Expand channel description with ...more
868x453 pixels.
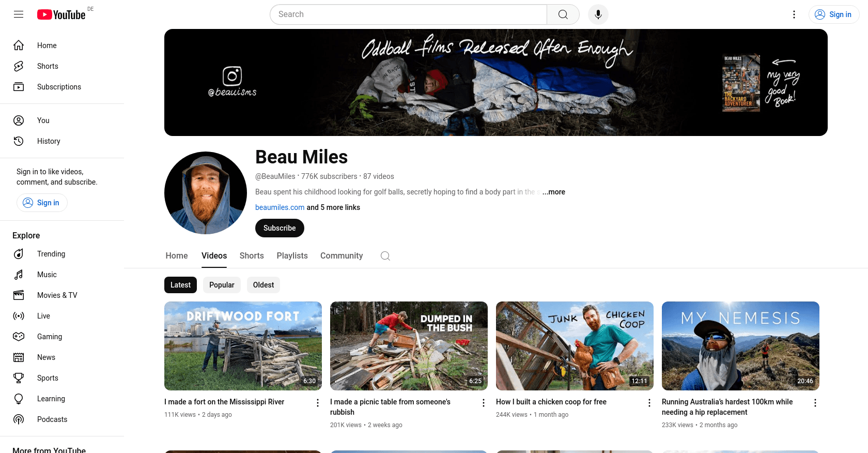click(x=554, y=192)
